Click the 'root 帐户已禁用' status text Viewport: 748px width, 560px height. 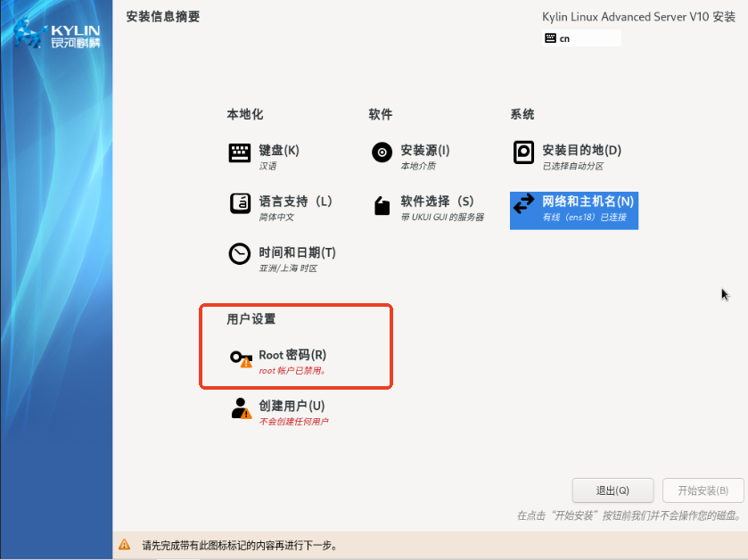tap(292, 371)
